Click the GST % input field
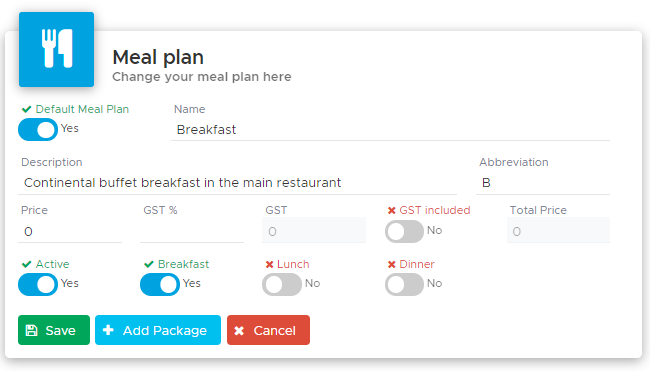650x371 pixels. coord(192,231)
